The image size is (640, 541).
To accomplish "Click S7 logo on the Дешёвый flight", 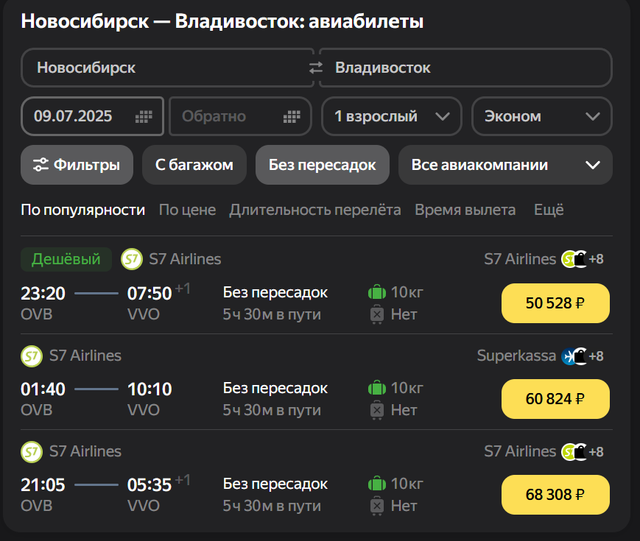I will 131,259.
